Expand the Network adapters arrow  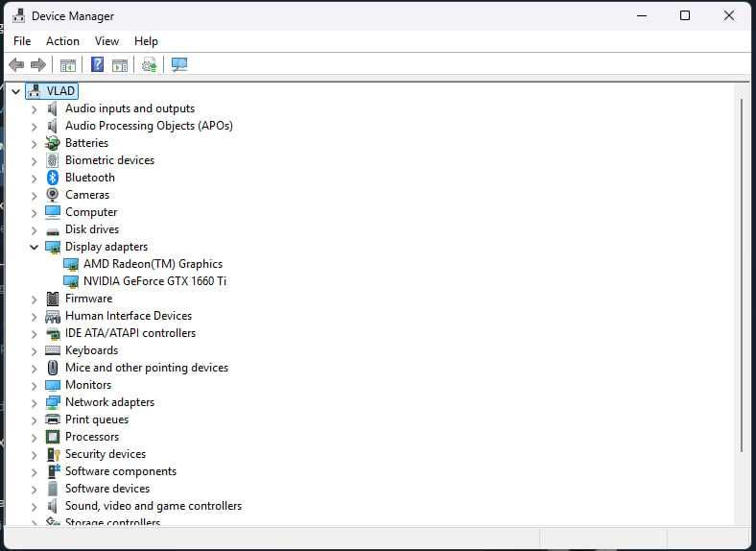pyautogui.click(x=34, y=403)
